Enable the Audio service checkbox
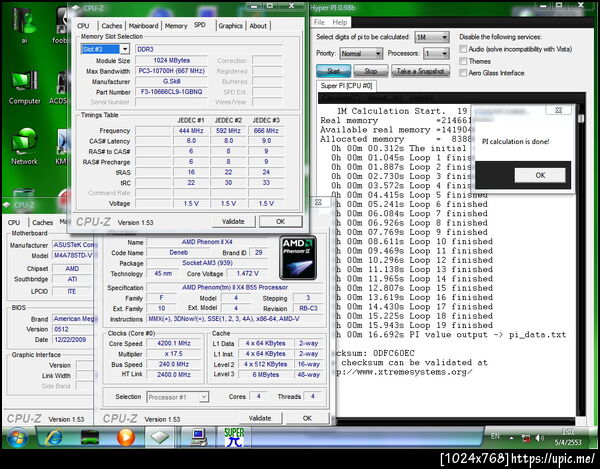Viewport: 600px width, 469px height. [463, 49]
